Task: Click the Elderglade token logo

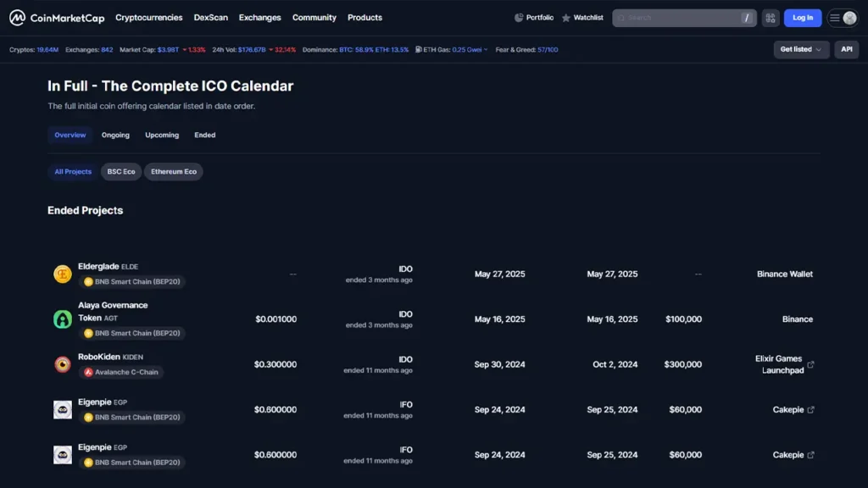Action: [63, 274]
